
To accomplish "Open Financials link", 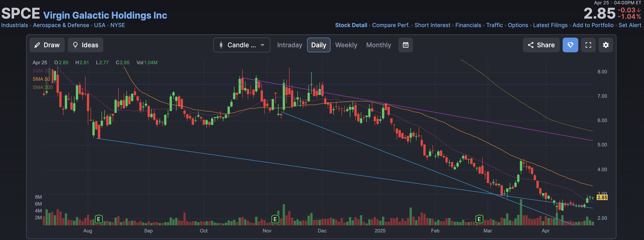I will (468, 25).
